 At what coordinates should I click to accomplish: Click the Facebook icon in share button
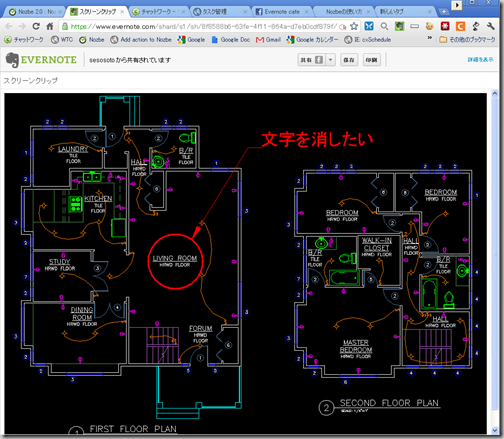pos(319,60)
